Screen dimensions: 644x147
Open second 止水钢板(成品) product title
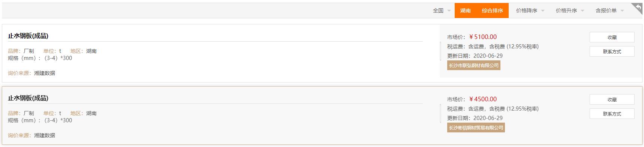coord(28,98)
